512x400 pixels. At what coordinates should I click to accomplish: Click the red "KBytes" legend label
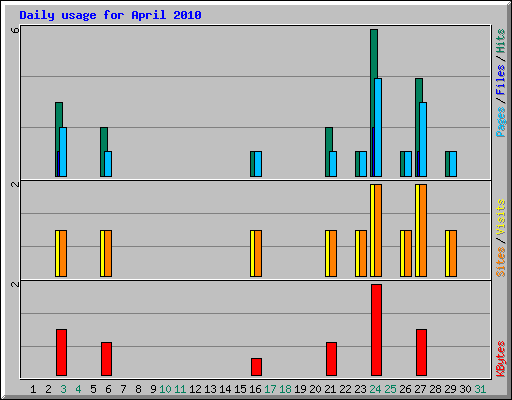coord(500,359)
